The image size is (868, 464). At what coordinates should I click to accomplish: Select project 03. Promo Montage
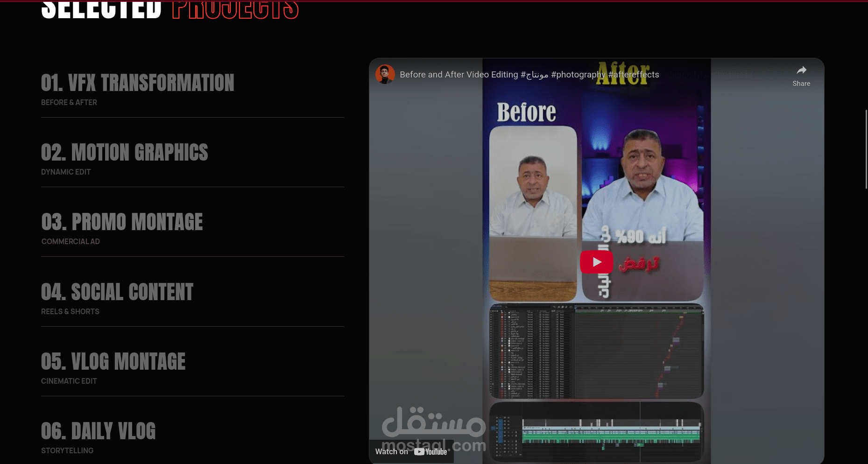point(122,222)
